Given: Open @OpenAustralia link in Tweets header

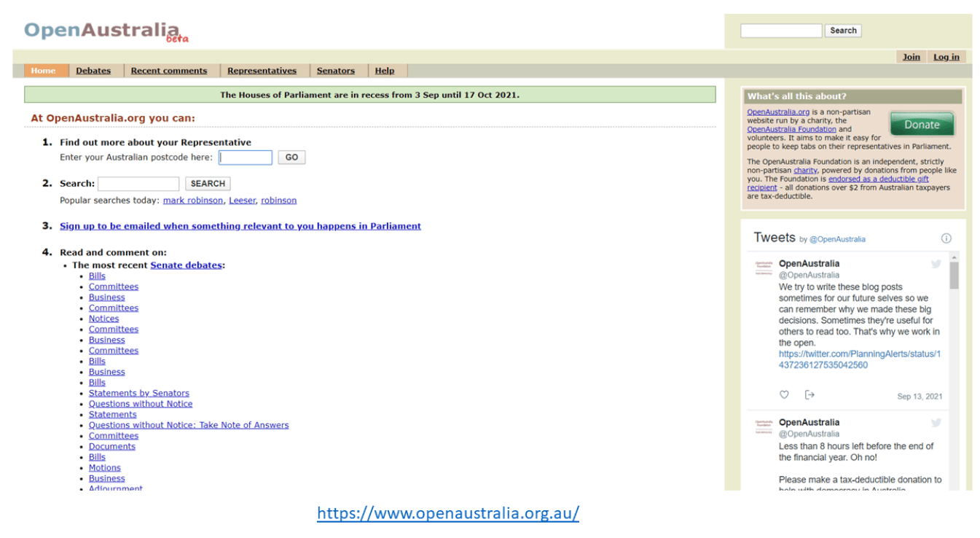Looking at the screenshot, I should pos(837,239).
